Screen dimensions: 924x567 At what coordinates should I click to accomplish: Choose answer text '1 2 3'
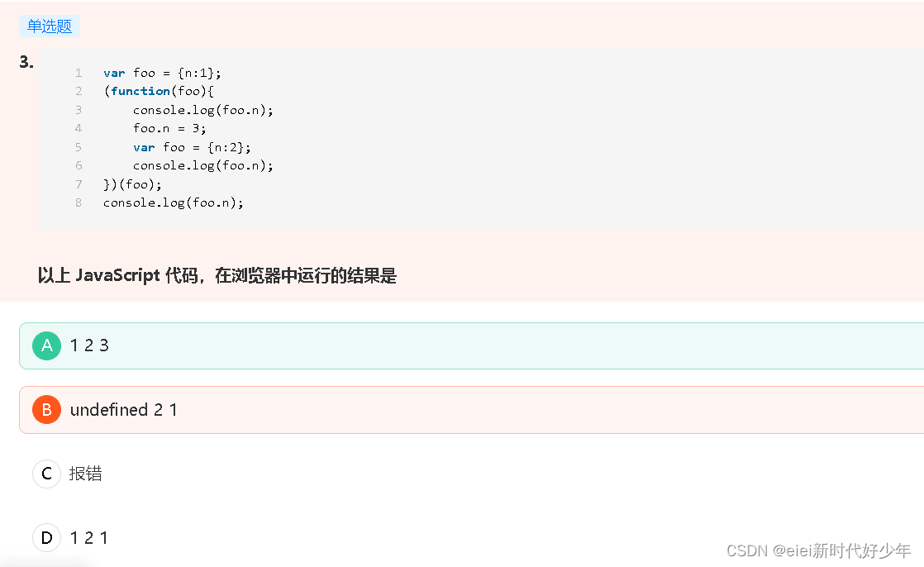(x=89, y=345)
